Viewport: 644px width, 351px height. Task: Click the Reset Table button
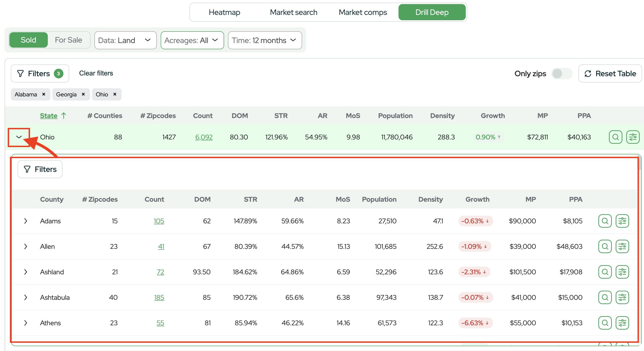pyautogui.click(x=610, y=74)
